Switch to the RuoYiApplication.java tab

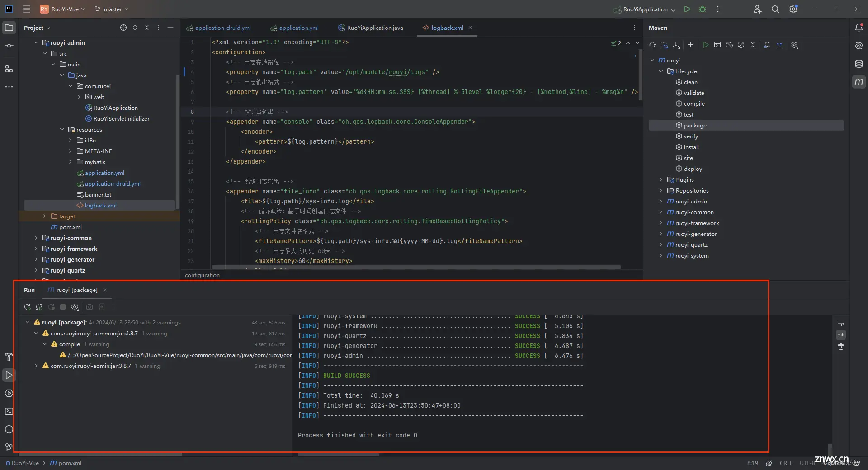[370, 28]
